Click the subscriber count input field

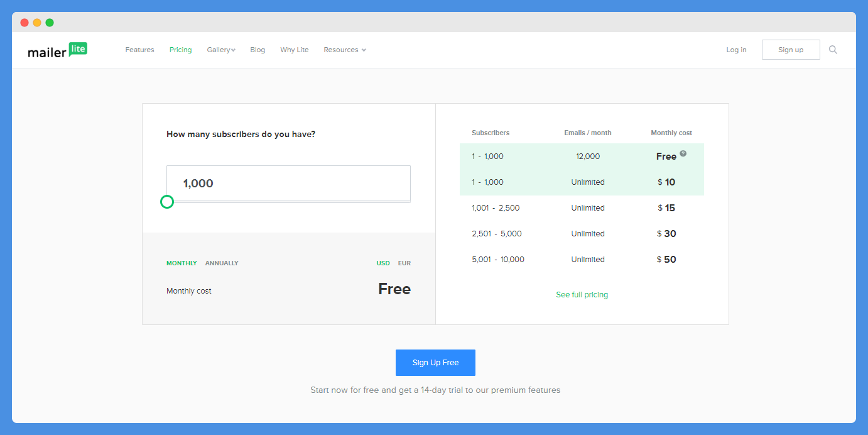(288, 184)
